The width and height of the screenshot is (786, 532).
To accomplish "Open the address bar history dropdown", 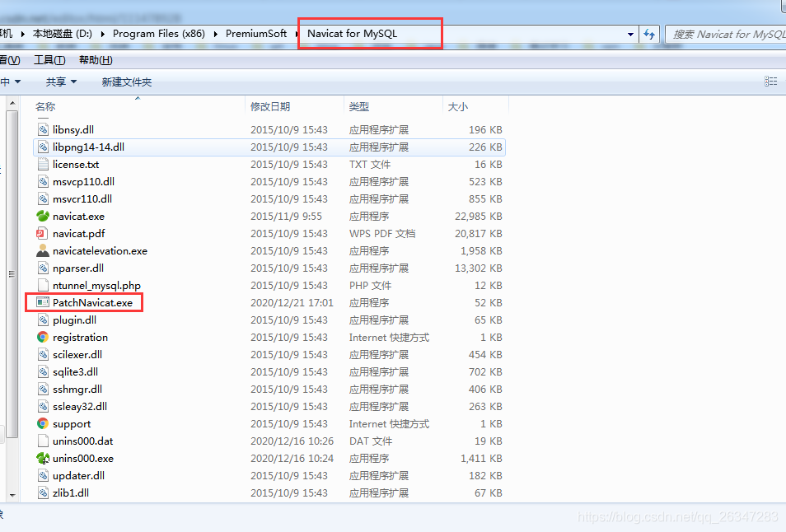I will (630, 35).
